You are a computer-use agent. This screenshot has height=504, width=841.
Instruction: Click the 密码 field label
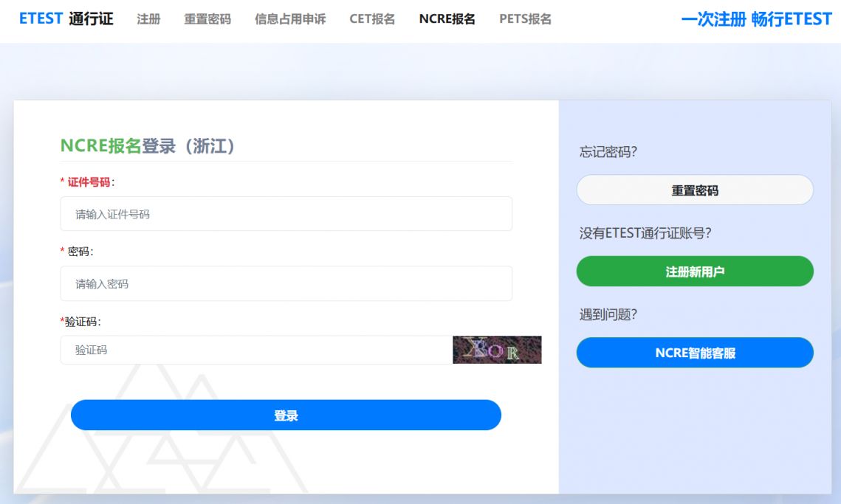click(78, 252)
